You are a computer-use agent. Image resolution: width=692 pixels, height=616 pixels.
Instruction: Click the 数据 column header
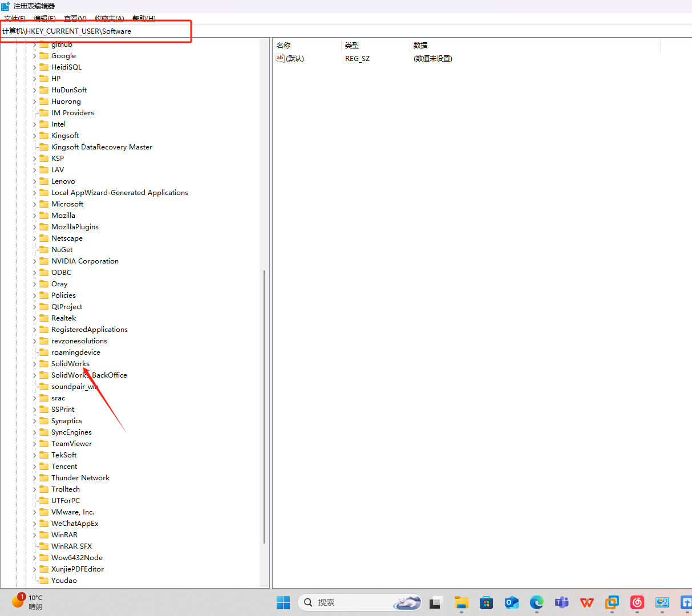(x=535, y=45)
